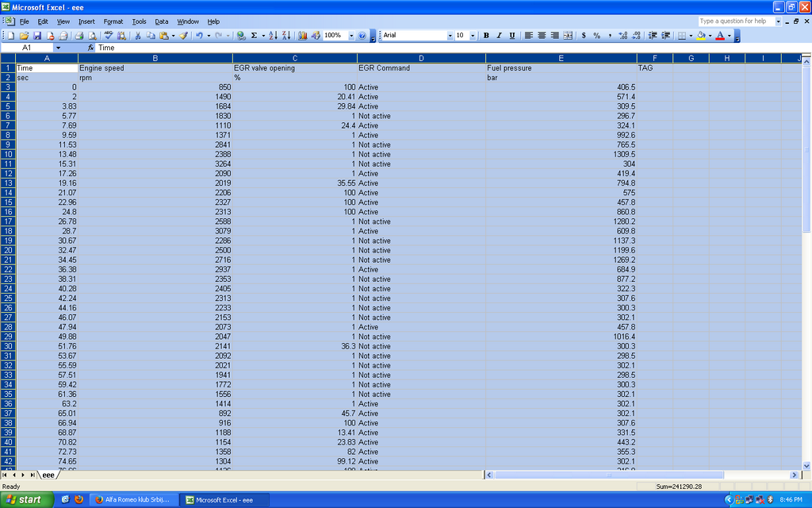Open Microsoft Excel Help question icon

(362, 35)
